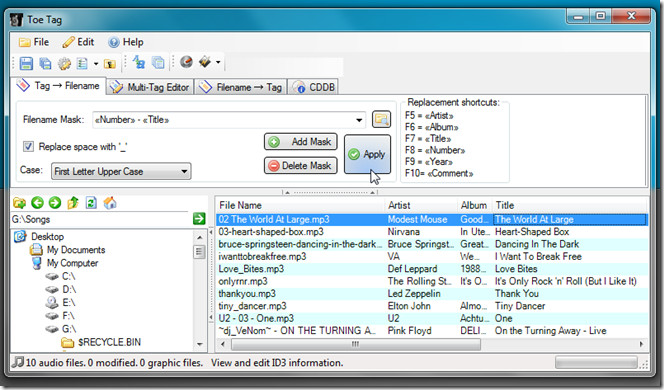The height and width of the screenshot is (390, 664).
Task: Open the Case dropdown showing First Letter Upper Case
Action: point(121,171)
